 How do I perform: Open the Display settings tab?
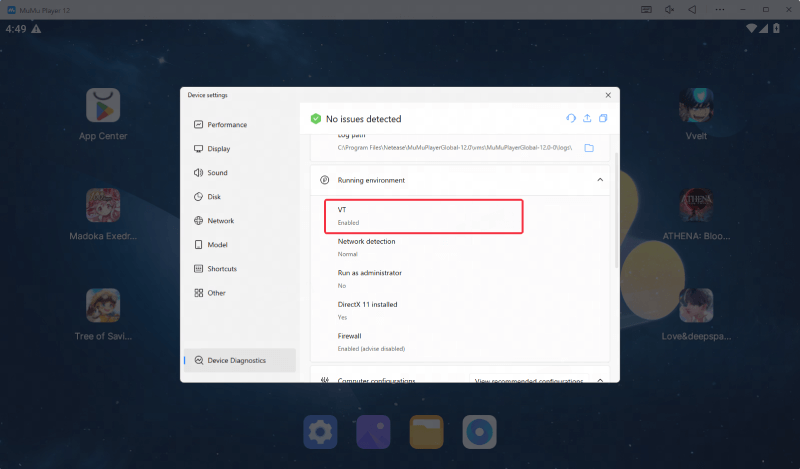[218, 149]
